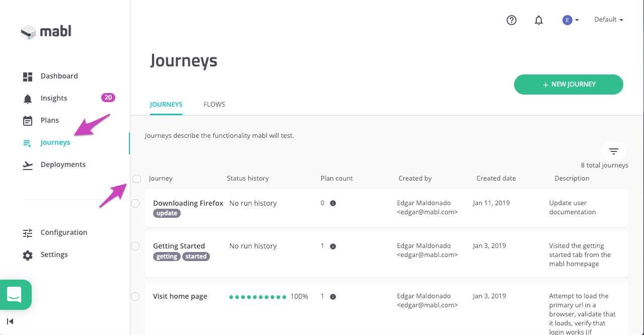Image resolution: width=644 pixels, height=335 pixels.
Task: Open Settings in the sidebar
Action: point(54,255)
